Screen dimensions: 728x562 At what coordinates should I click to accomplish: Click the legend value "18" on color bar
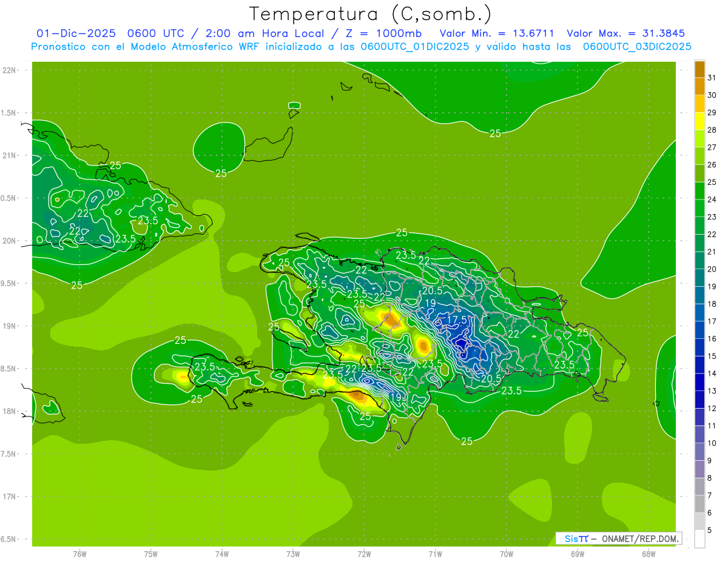click(712, 304)
